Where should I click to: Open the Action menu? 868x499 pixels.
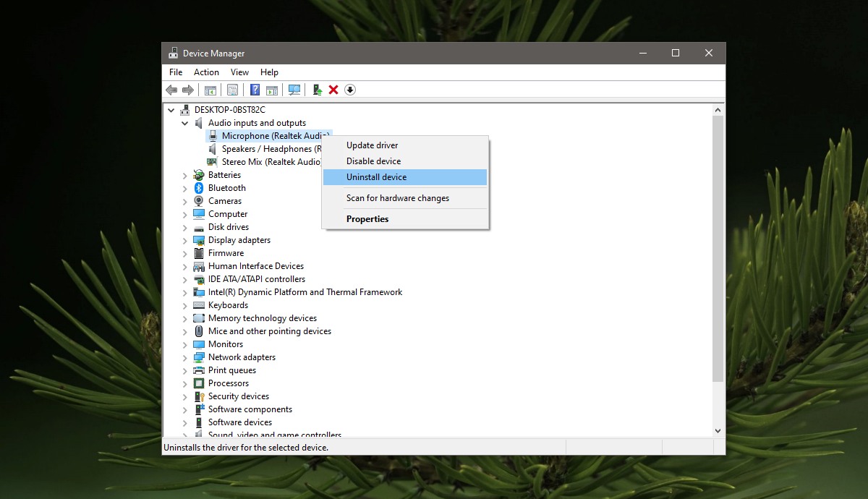(206, 72)
